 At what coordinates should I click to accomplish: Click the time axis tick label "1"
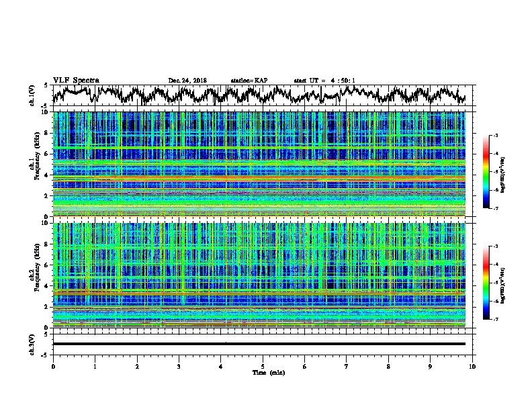pyautogui.click(x=95, y=367)
